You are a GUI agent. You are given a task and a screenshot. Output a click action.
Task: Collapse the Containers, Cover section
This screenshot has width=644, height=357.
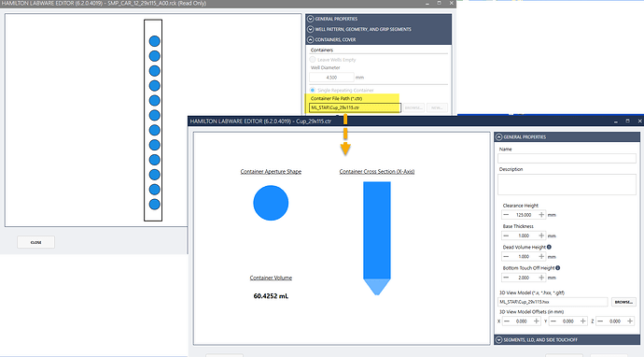pyautogui.click(x=311, y=39)
